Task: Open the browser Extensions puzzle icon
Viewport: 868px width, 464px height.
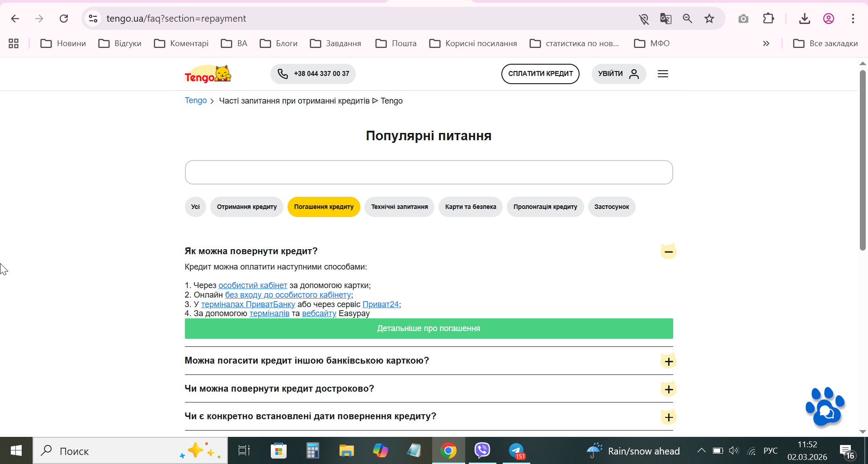Action: tap(768, 19)
